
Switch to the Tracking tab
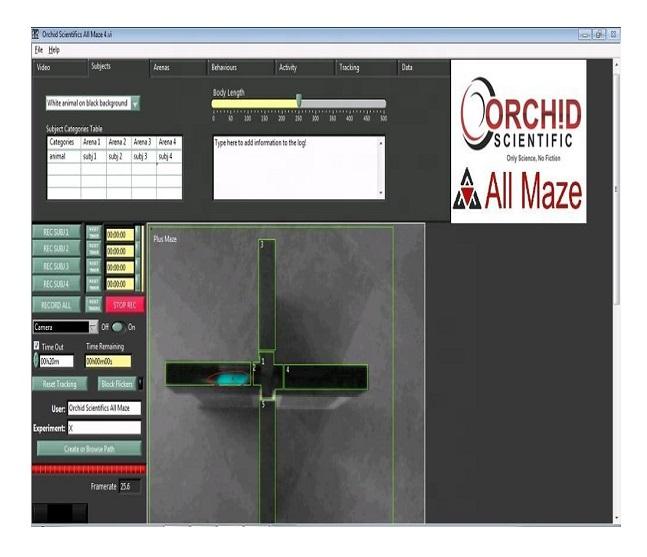(x=366, y=68)
